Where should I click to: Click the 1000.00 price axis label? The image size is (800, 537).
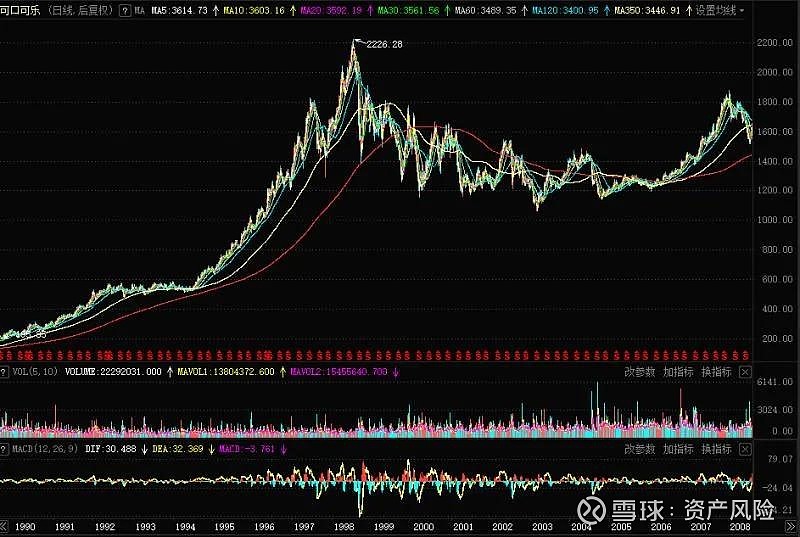(774, 220)
